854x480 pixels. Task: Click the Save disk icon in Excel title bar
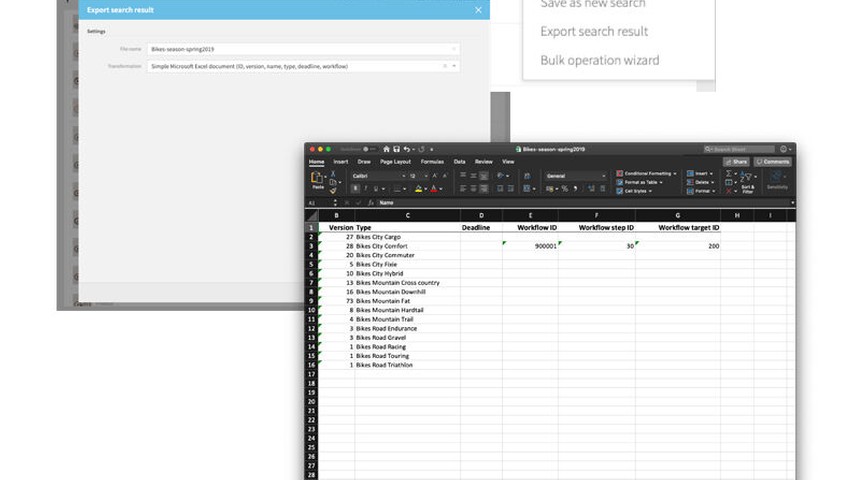coord(396,149)
